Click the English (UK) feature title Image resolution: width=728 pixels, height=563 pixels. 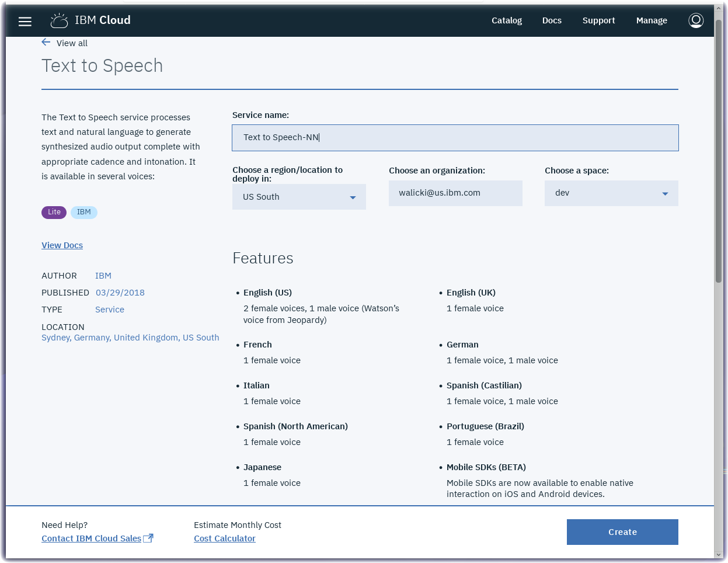[x=471, y=293]
